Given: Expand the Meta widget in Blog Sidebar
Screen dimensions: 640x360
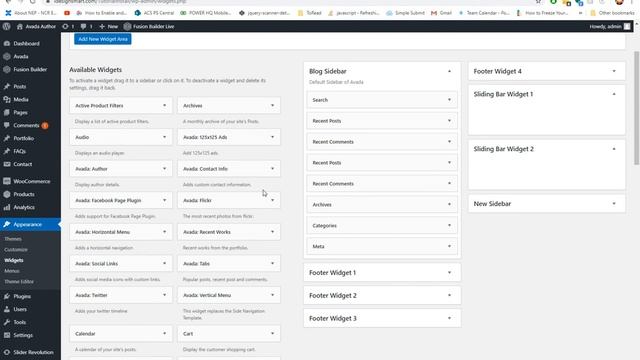Looking at the screenshot, I should point(449,246).
